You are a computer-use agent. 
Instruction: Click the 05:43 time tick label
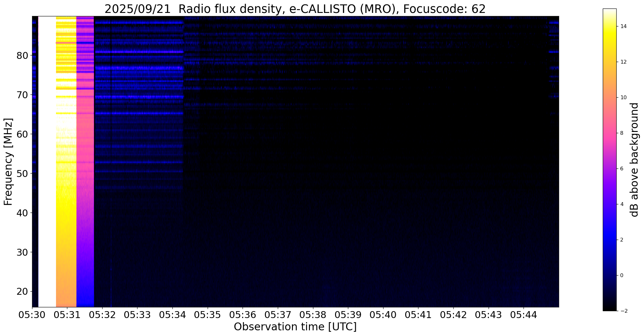[x=489, y=315]
